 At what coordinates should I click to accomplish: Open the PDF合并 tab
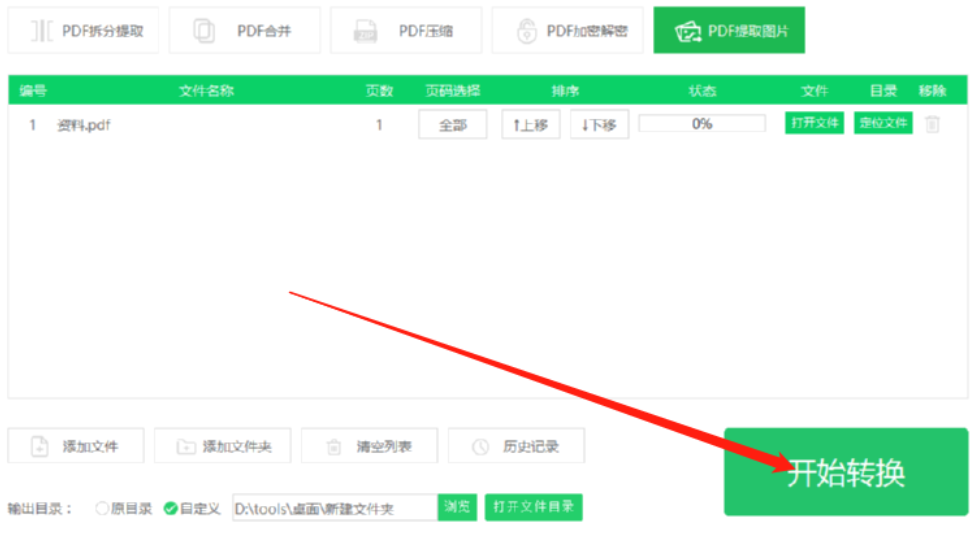245,30
